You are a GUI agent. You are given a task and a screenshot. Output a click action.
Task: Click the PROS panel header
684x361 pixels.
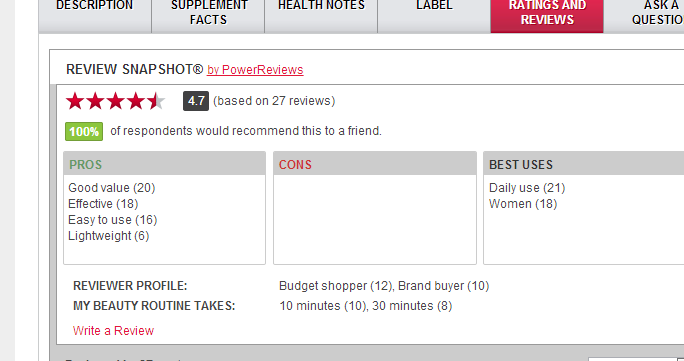[x=164, y=164]
